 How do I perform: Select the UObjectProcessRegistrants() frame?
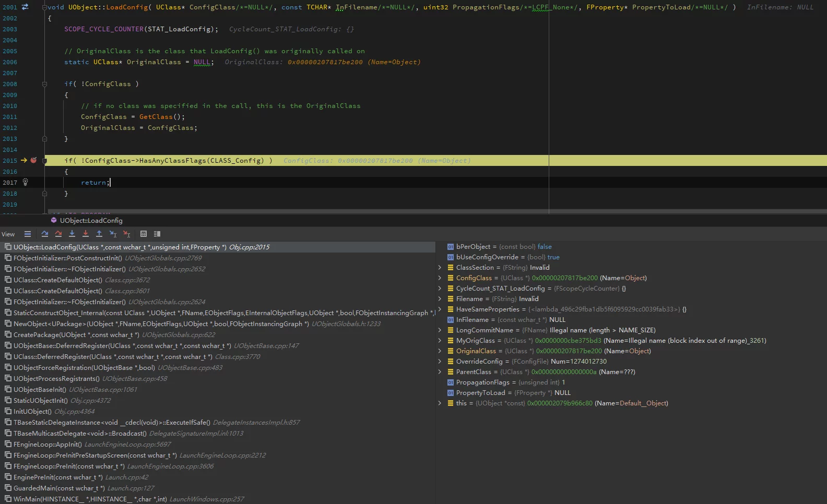point(218,378)
